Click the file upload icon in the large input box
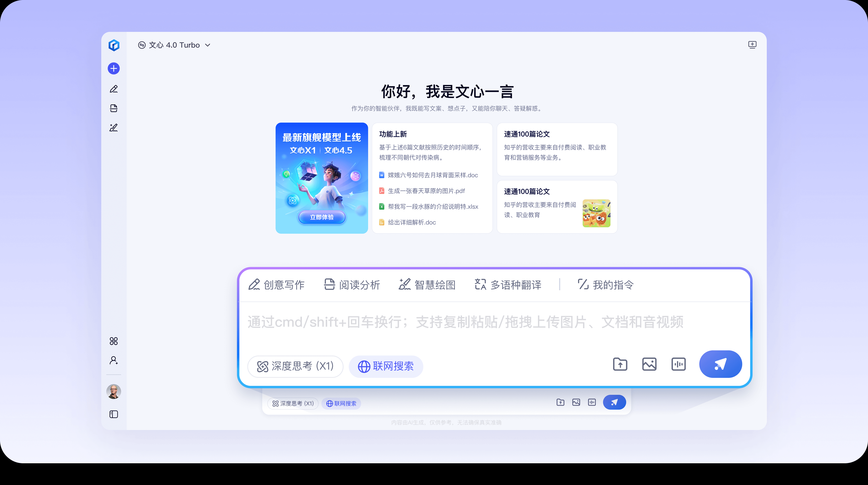This screenshot has height=485, width=868. point(620,364)
